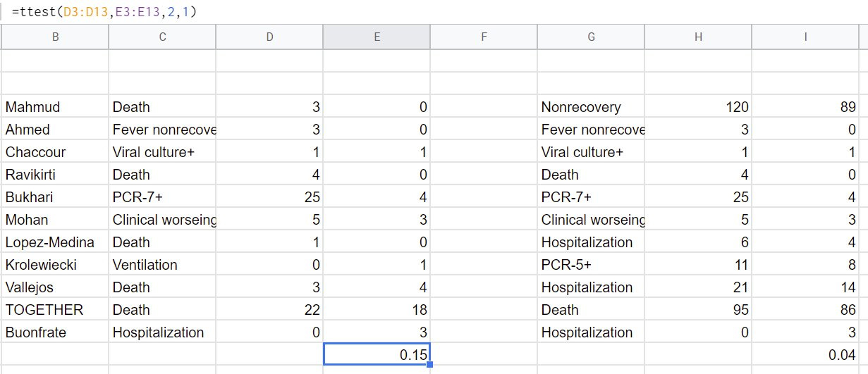This screenshot has width=868, height=374.
Task: Select the cell with value 95
Action: click(698, 310)
